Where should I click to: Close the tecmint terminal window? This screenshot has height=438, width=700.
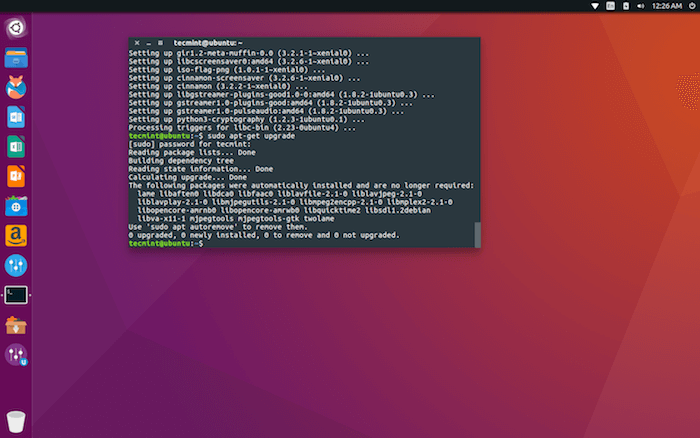tap(137, 43)
